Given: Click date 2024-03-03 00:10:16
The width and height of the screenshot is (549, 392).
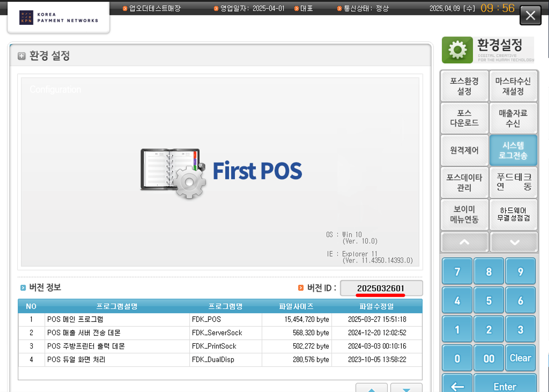Looking at the screenshot, I should (377, 346).
